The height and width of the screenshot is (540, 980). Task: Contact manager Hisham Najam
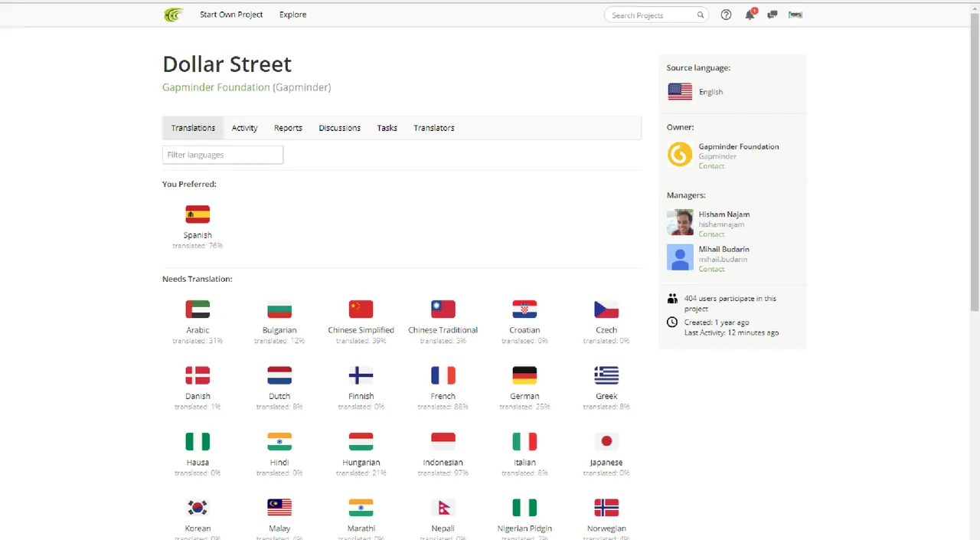pos(711,234)
